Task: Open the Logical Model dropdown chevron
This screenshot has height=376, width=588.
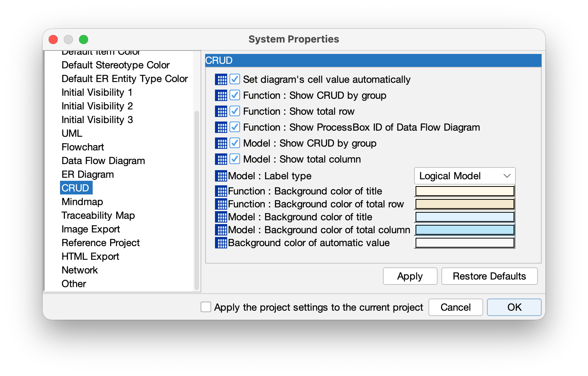Action: coord(507,176)
